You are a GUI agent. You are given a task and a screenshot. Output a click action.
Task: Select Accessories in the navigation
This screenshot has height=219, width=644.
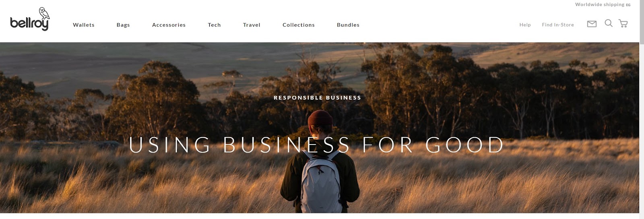pos(169,25)
